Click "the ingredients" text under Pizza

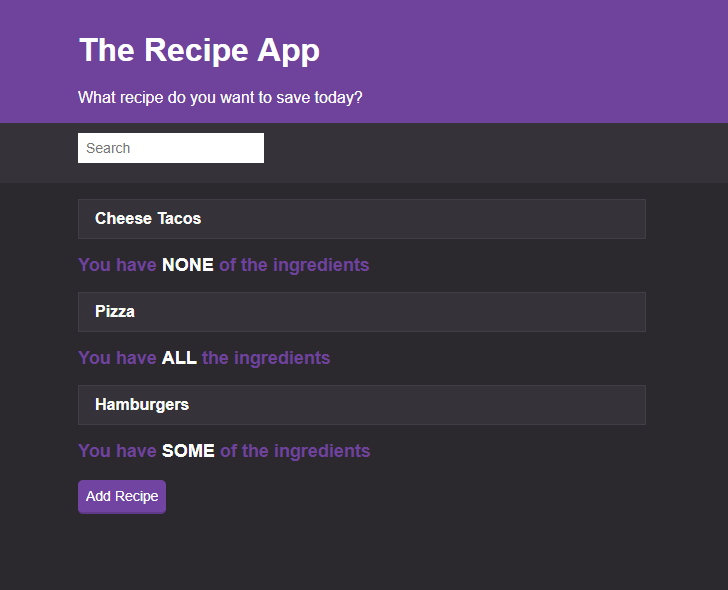(266, 358)
